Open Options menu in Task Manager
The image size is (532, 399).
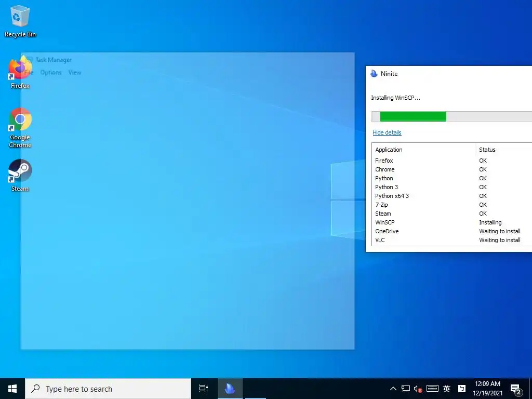point(51,72)
